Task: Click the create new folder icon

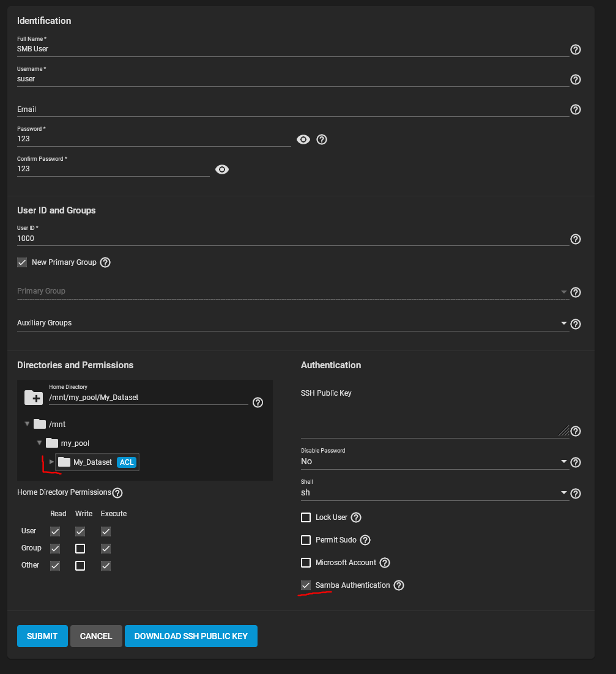Action: point(34,397)
